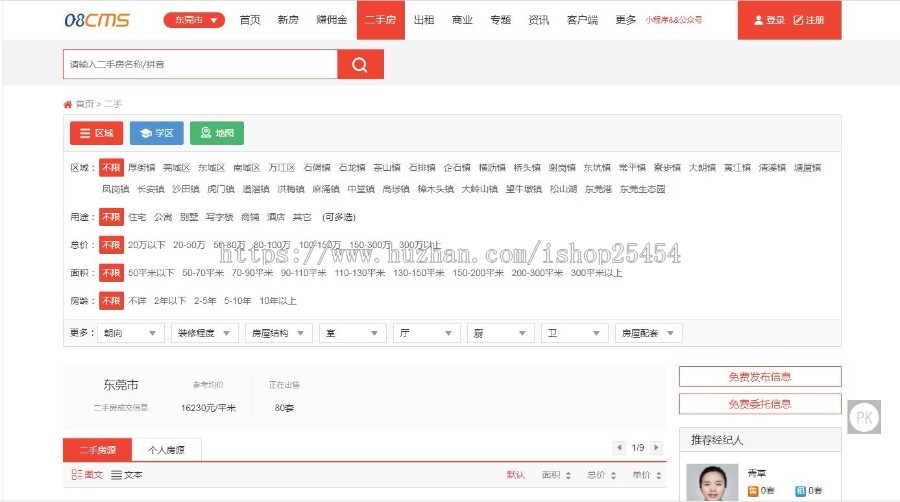Screen dimensions: 900x502
Task: Go to previous page arrow beside 1/9
Action: tap(619, 447)
